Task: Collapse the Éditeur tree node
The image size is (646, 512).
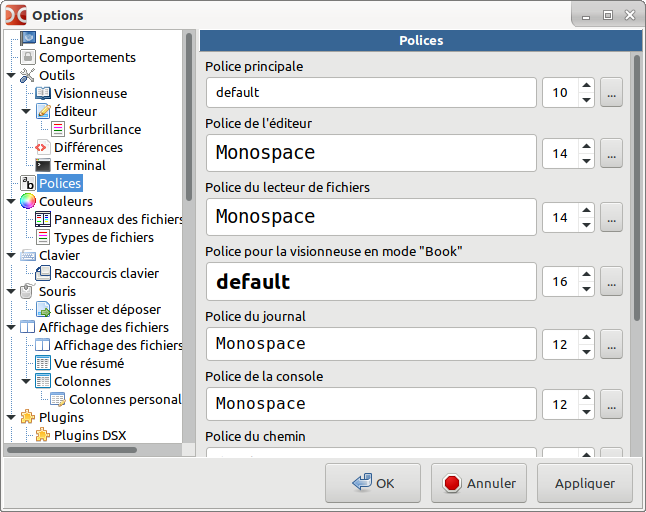Action: tap(26, 111)
